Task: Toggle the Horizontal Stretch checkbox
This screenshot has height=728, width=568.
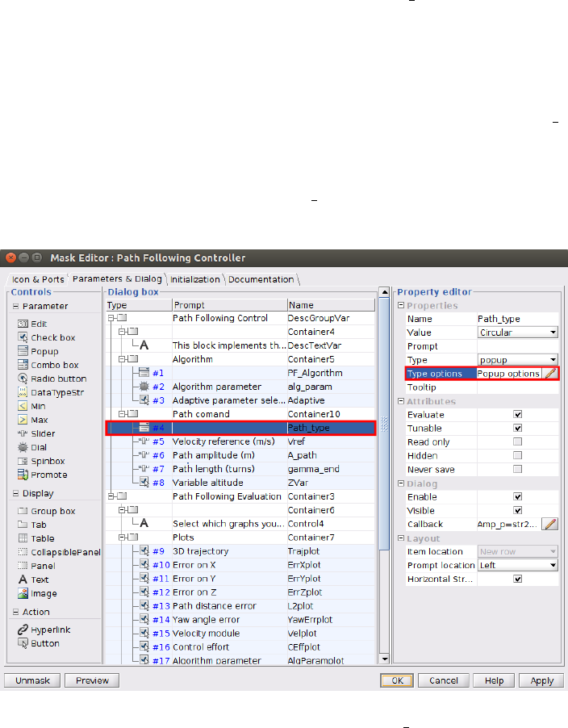Action: pyautogui.click(x=518, y=579)
